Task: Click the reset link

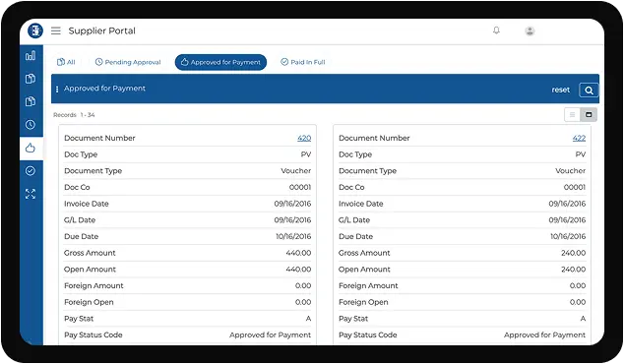Action: coord(560,90)
